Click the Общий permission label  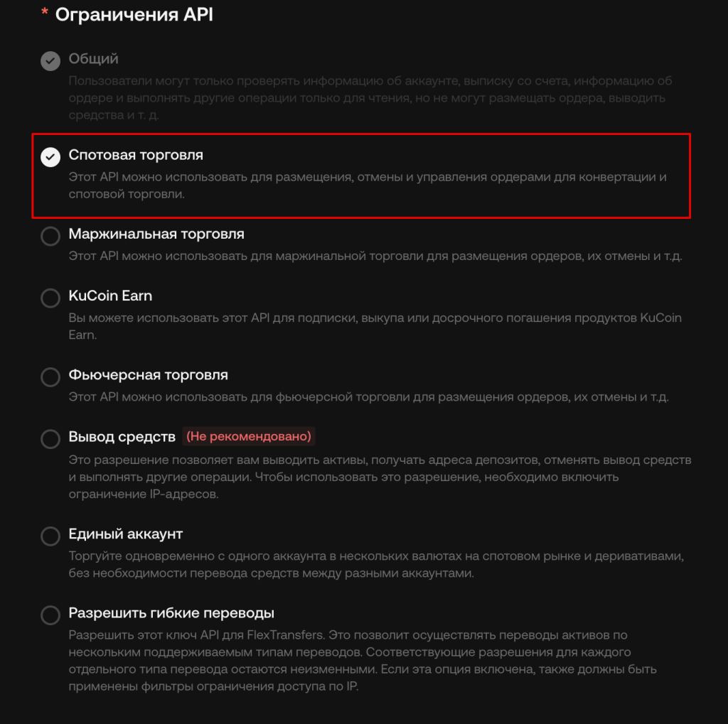pyautogui.click(x=93, y=59)
